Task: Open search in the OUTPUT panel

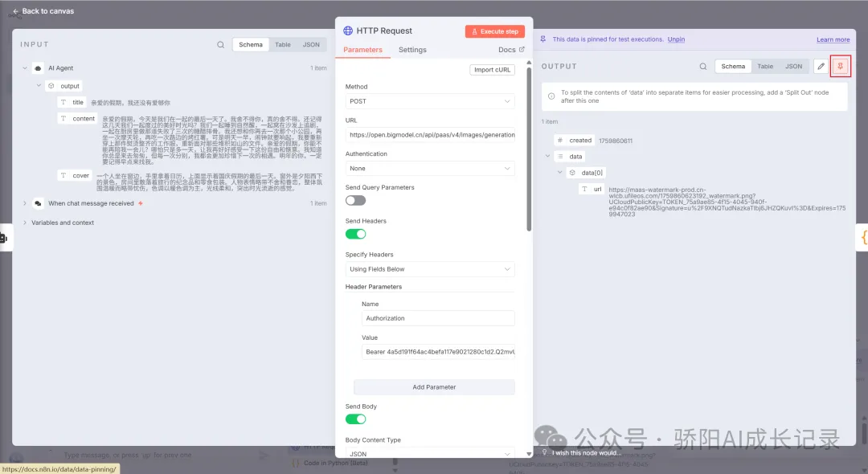Action: click(x=703, y=67)
